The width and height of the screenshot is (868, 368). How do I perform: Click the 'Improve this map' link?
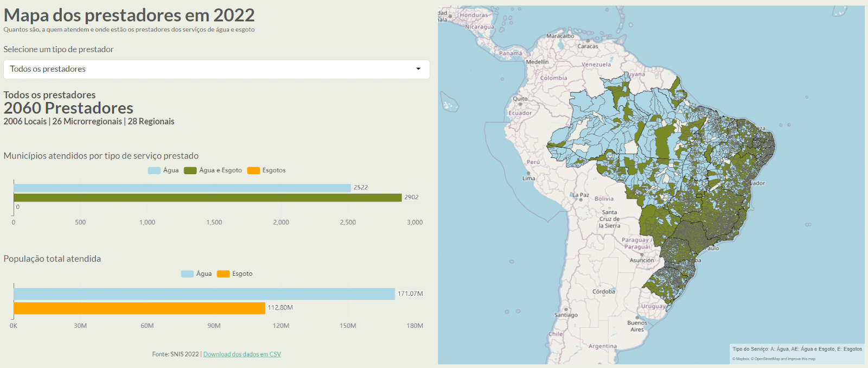801,359
